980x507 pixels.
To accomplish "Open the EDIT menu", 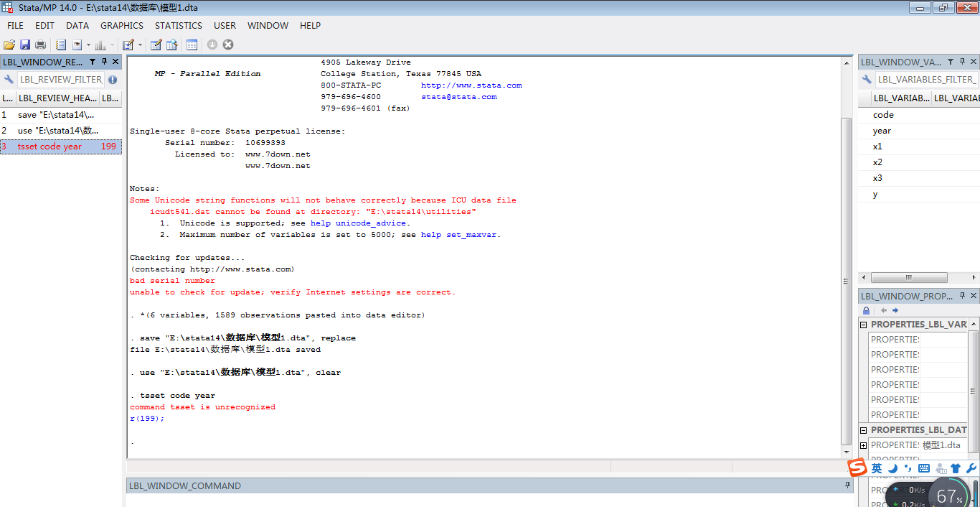I will pos(45,25).
